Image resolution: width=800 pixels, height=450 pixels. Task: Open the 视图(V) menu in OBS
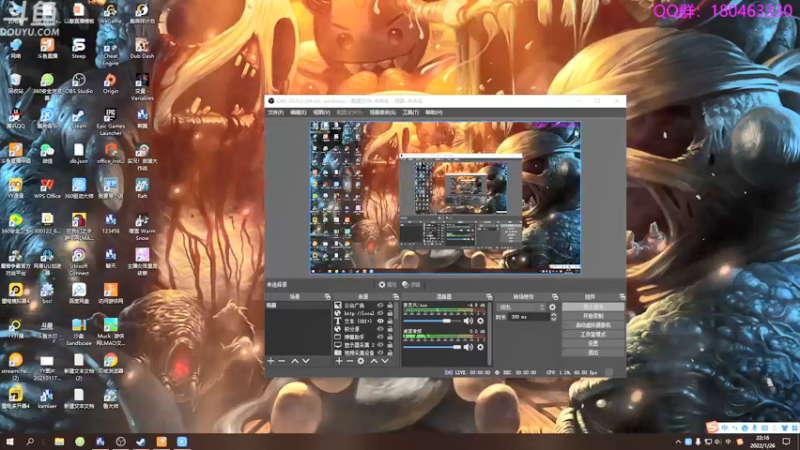pos(321,112)
